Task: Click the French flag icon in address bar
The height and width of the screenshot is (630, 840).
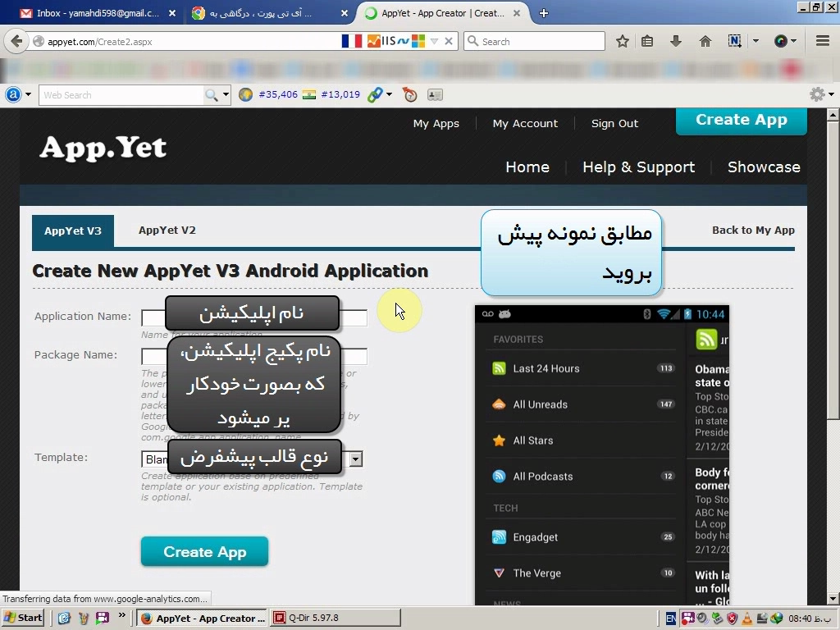Action: (x=351, y=41)
